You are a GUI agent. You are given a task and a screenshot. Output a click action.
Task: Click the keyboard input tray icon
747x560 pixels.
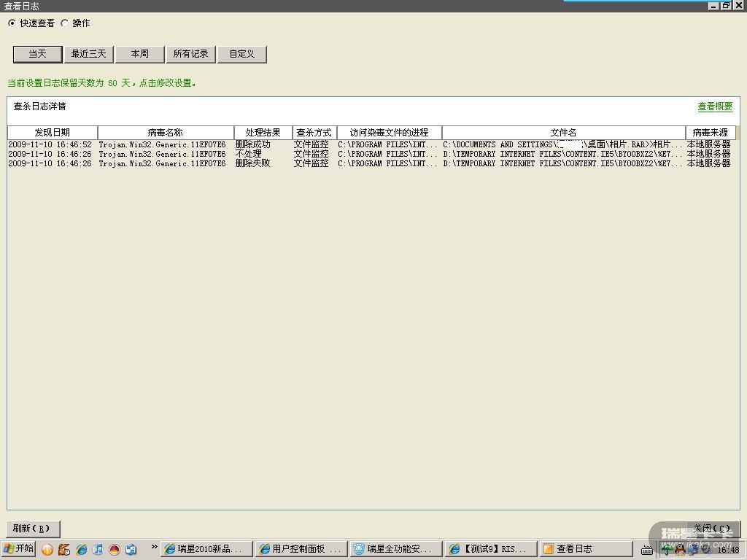646,550
